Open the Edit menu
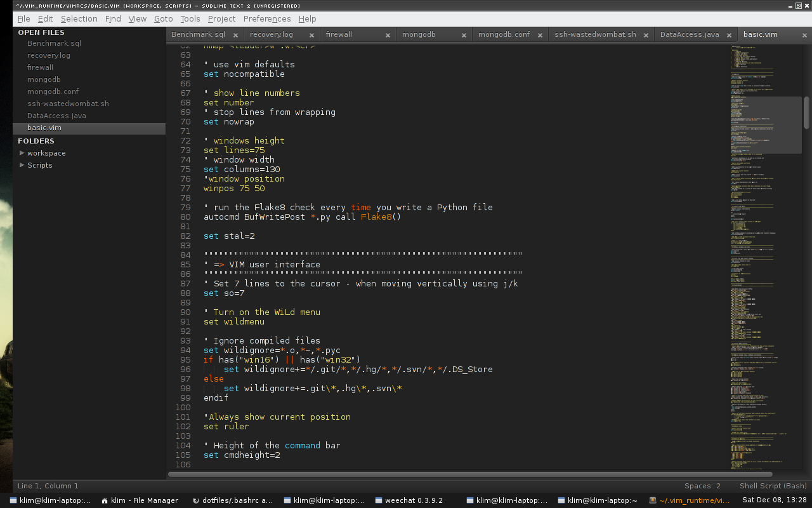 [x=45, y=19]
